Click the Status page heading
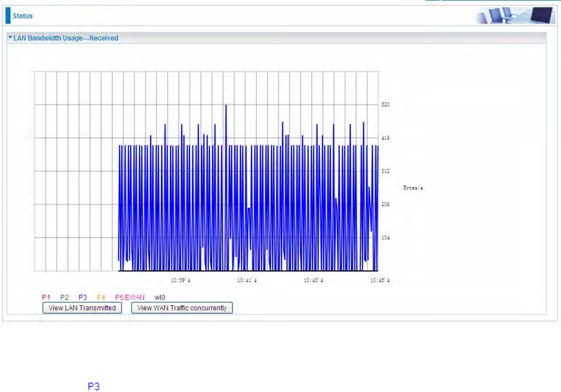The image size is (561, 392). tap(23, 16)
